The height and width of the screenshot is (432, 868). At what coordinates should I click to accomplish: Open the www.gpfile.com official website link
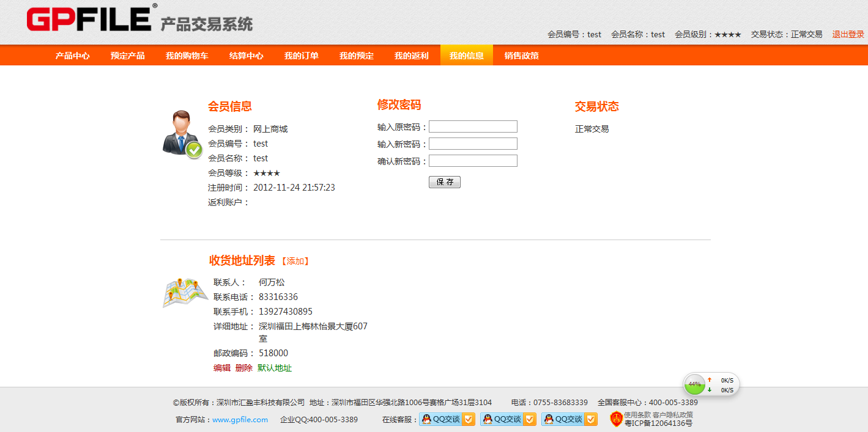(240, 419)
